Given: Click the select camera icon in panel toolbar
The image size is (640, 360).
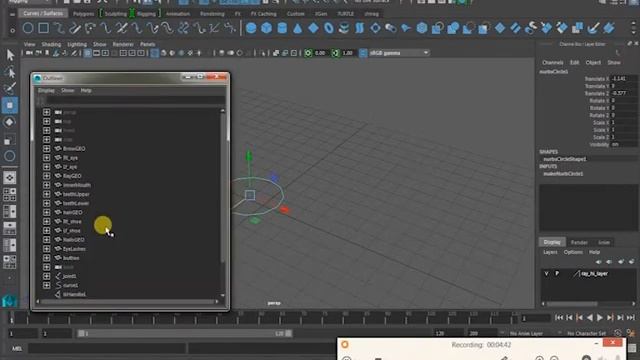Looking at the screenshot, I should (29, 53).
